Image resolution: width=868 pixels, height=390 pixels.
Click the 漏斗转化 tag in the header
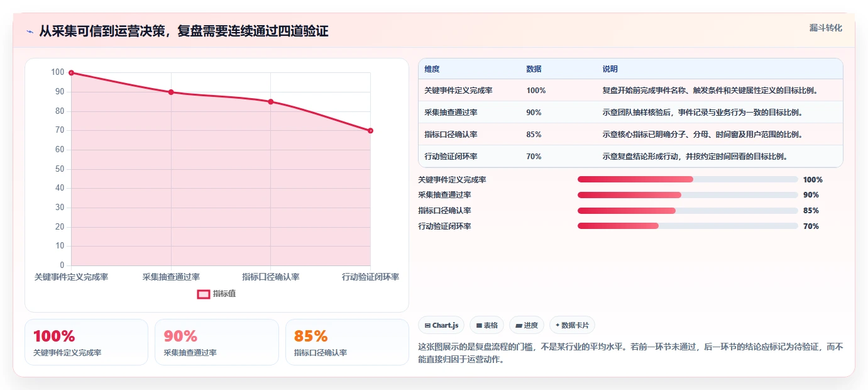pos(825,28)
